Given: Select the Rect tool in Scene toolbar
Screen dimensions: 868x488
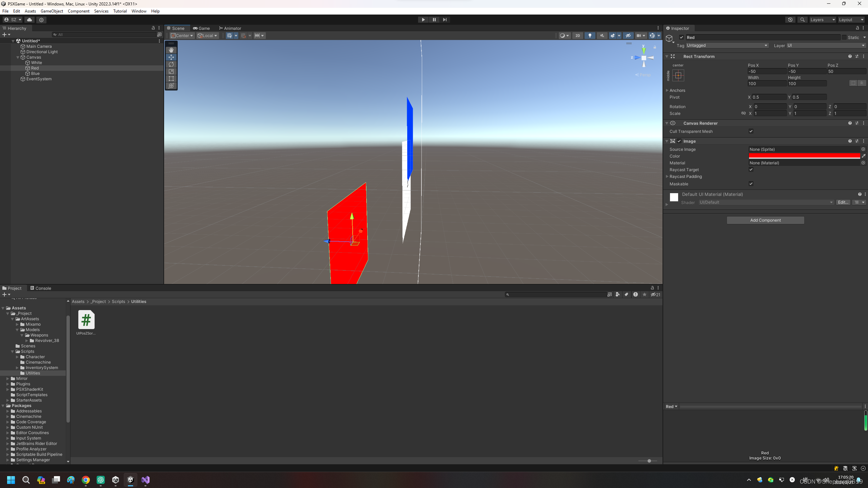Looking at the screenshot, I should [x=171, y=79].
